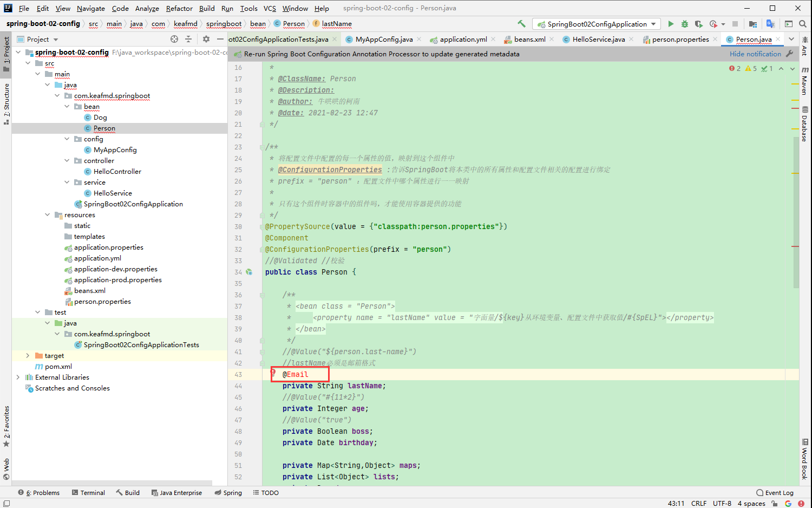Image resolution: width=812 pixels, height=508 pixels.
Task: Open the Refactor menu
Action: click(179, 8)
